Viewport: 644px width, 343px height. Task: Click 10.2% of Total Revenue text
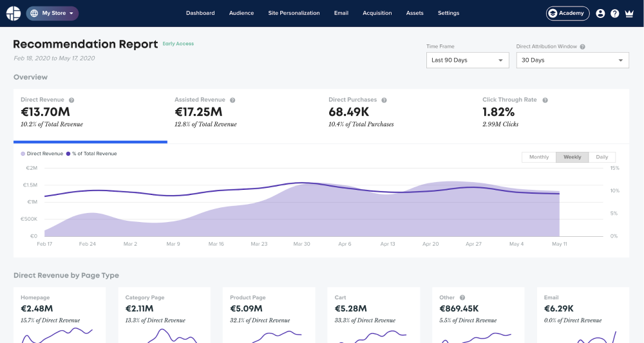pos(52,124)
